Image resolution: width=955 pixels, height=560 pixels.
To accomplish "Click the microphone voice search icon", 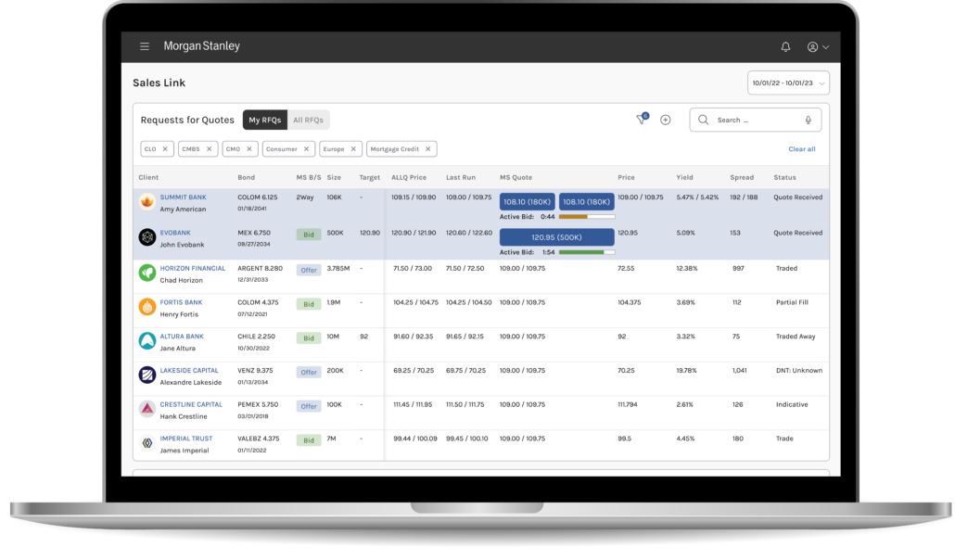I will pos(808,120).
